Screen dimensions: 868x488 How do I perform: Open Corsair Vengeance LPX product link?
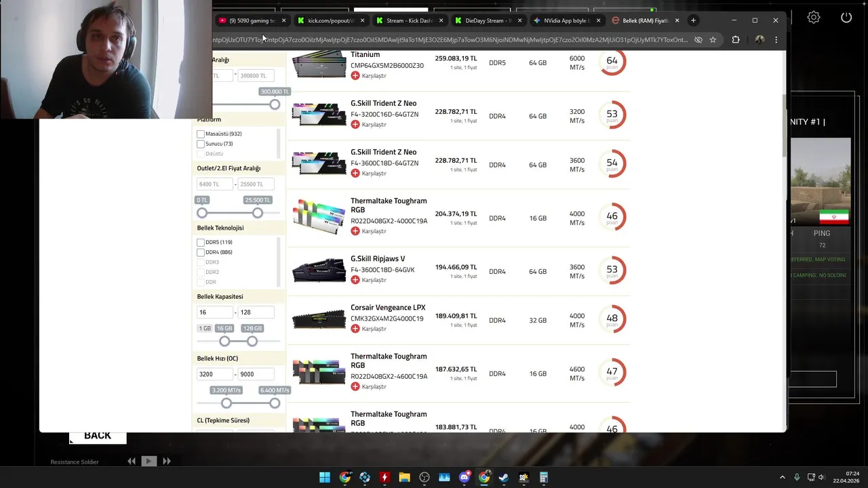pos(388,308)
